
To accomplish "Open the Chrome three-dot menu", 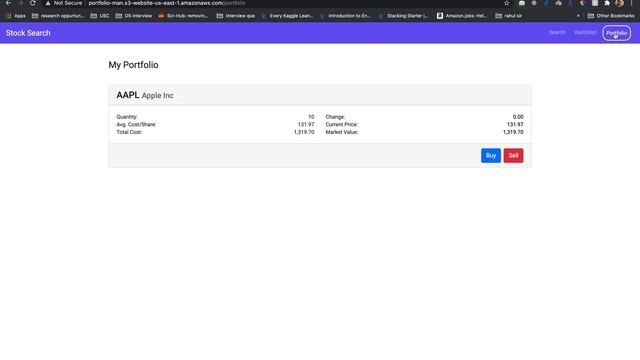I will [x=631, y=3].
